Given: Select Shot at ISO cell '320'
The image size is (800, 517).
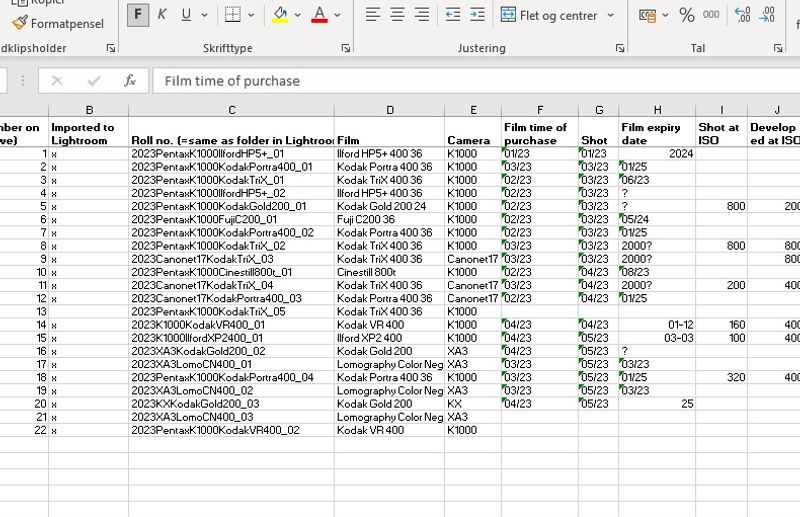Looking at the screenshot, I should tap(721, 377).
